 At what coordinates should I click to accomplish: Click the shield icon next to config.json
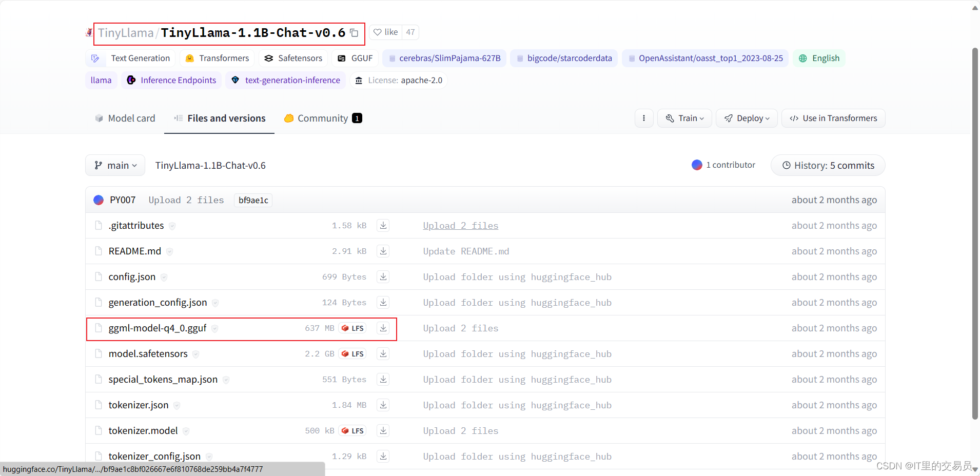164,277
